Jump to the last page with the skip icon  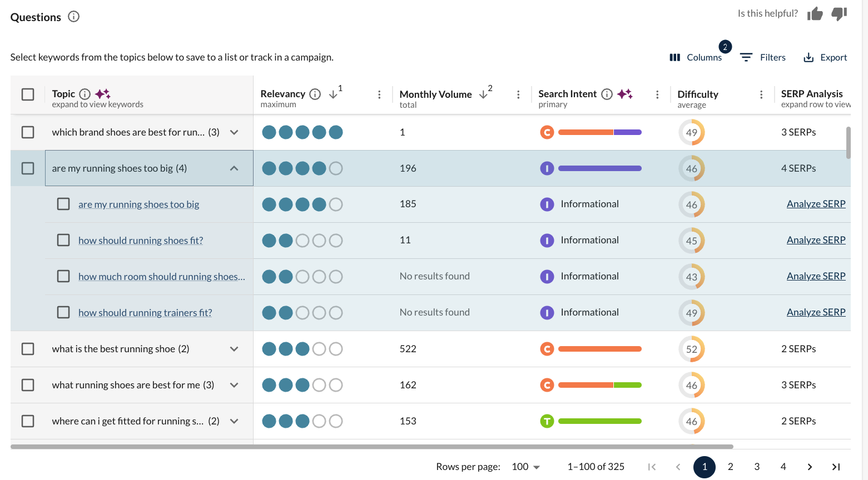click(x=835, y=467)
